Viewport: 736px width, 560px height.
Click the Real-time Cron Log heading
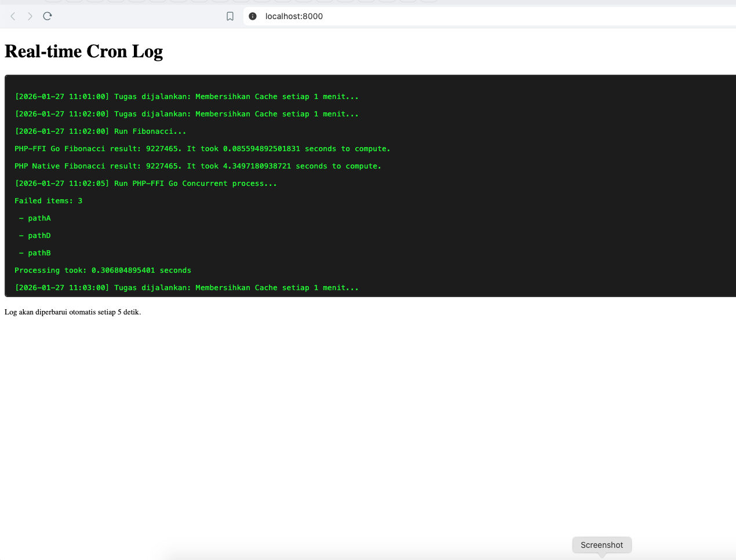pos(83,52)
